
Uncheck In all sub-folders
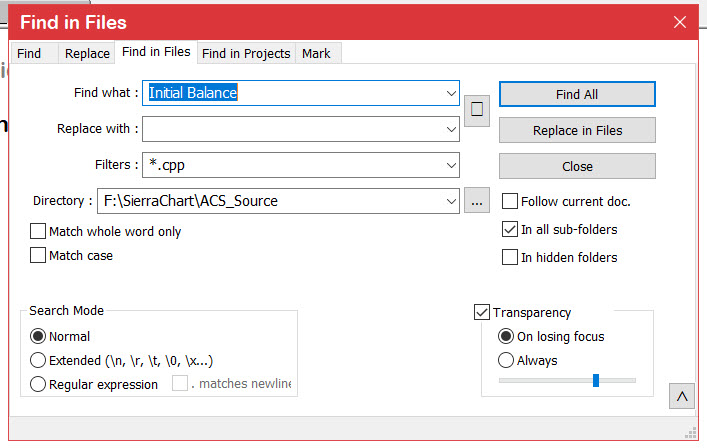[x=510, y=229]
